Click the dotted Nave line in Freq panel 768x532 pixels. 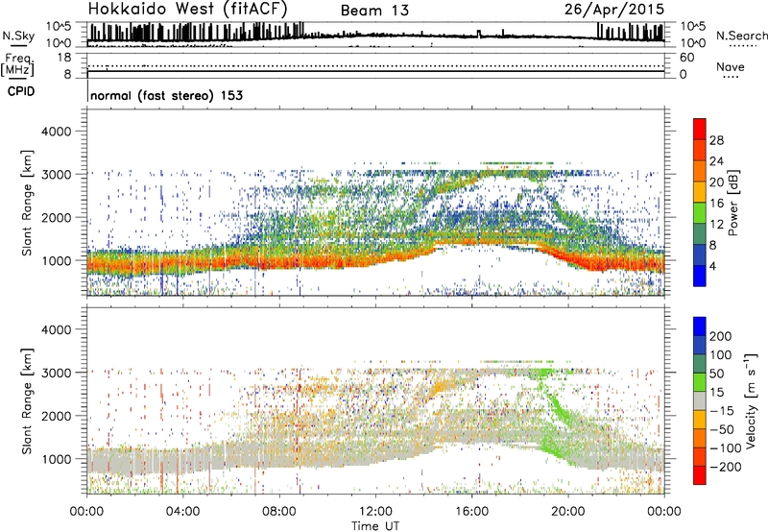(375, 65)
